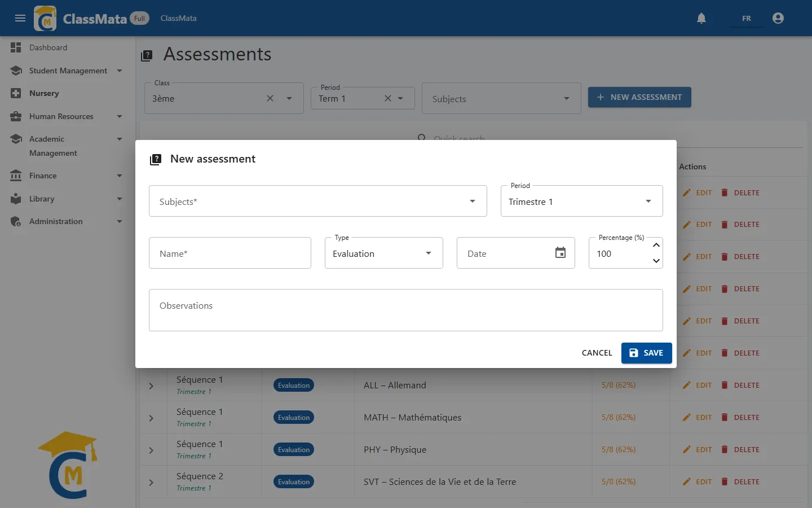Image resolution: width=812 pixels, height=508 pixels.
Task: Clear the Period filter Term 1
Action: [x=388, y=98]
